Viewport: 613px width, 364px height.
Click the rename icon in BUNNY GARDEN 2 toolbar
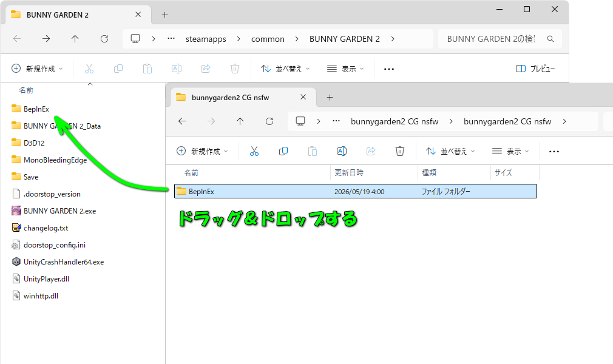coord(177,69)
